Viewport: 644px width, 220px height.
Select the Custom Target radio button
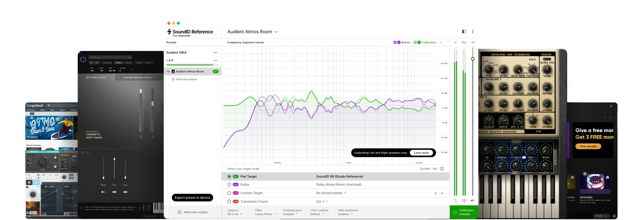(x=229, y=193)
